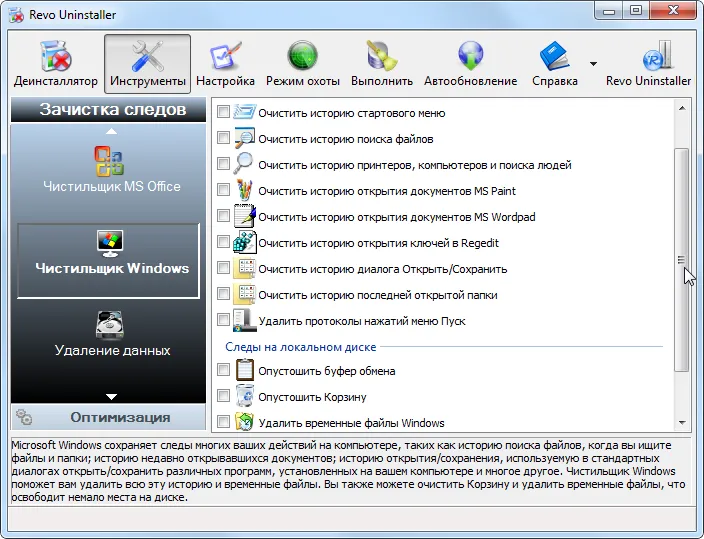The height and width of the screenshot is (539, 704).
Task: Tick the Опустошить Корзину checkbox
Action: click(223, 396)
